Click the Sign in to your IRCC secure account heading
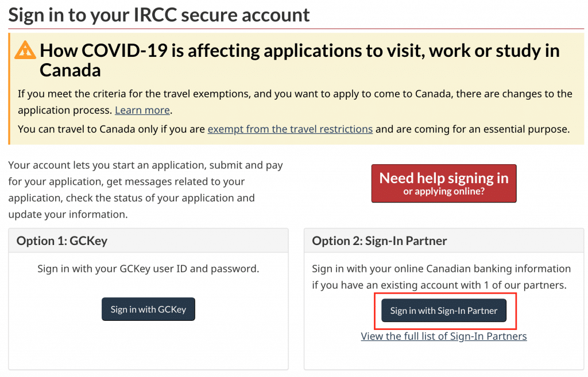 tap(159, 15)
